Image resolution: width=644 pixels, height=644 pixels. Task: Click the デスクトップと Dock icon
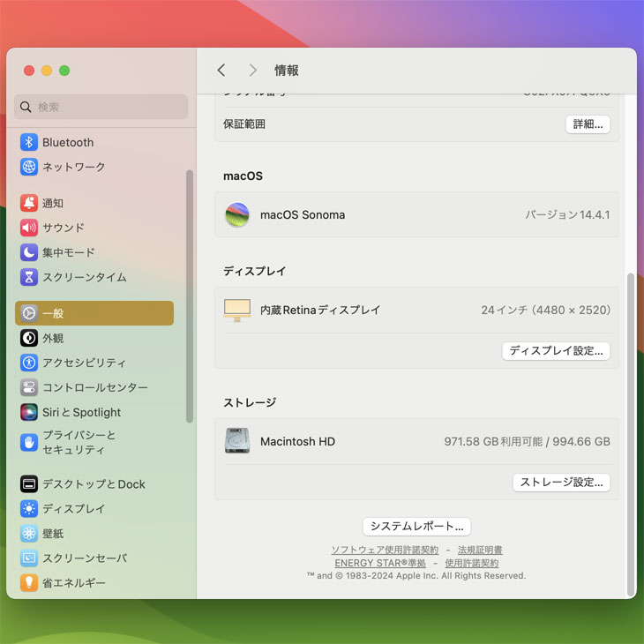click(29, 483)
